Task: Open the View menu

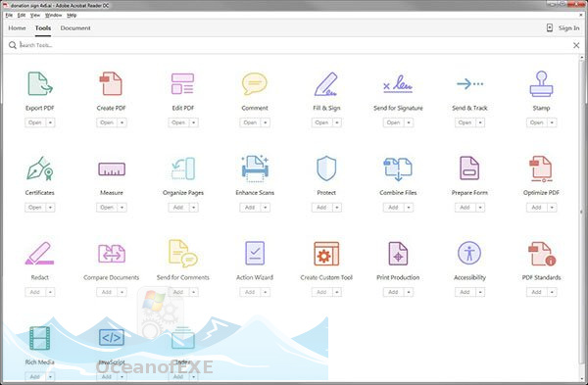Action: (x=35, y=15)
